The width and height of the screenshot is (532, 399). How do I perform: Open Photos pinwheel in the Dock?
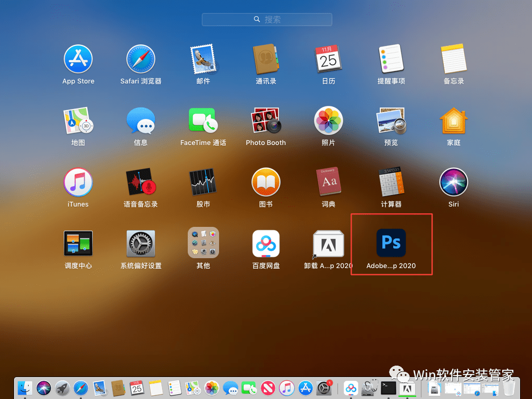[x=212, y=388]
